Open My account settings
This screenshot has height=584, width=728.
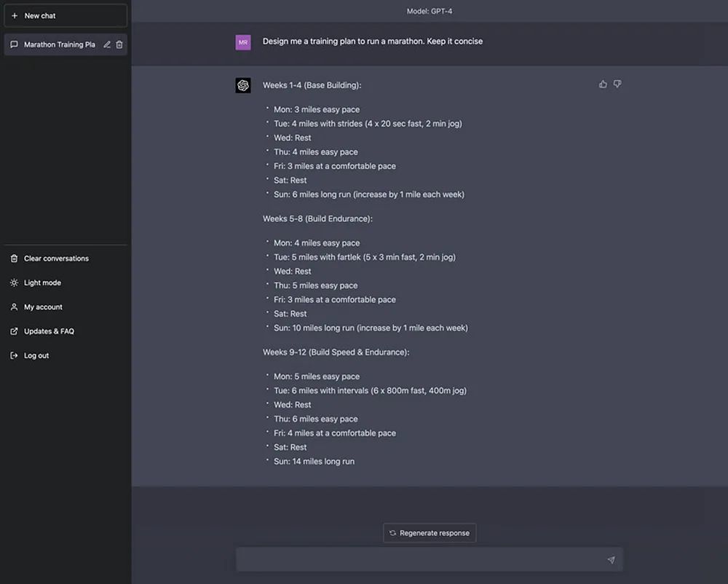tap(43, 307)
